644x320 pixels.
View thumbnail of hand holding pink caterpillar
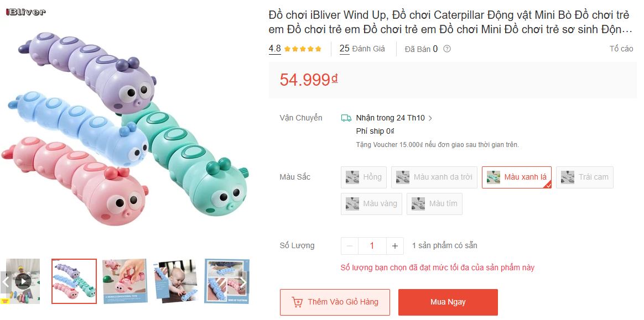125,281
